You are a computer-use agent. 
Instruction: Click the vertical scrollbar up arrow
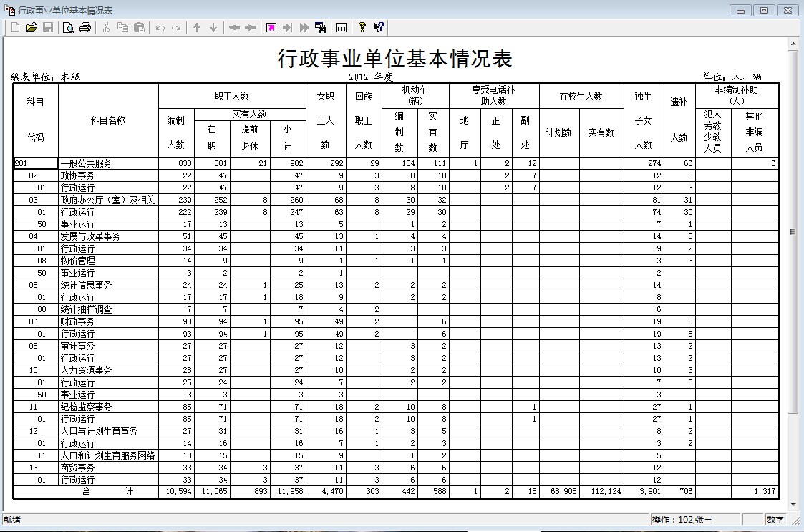click(793, 44)
